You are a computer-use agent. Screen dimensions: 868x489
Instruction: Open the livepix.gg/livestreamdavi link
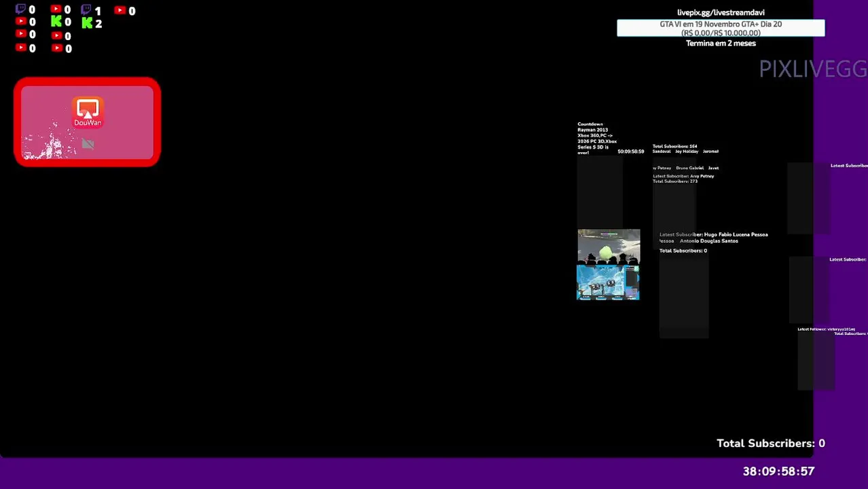tap(721, 12)
